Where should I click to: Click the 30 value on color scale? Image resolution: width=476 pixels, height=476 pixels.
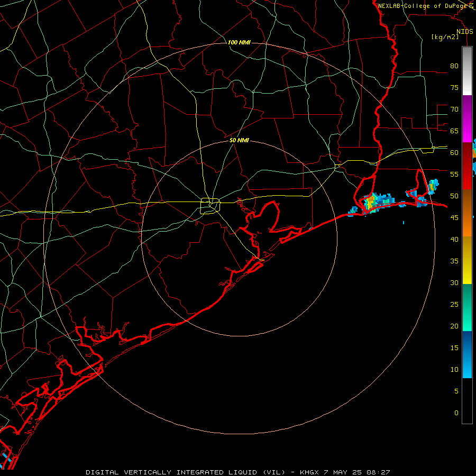pos(454,282)
